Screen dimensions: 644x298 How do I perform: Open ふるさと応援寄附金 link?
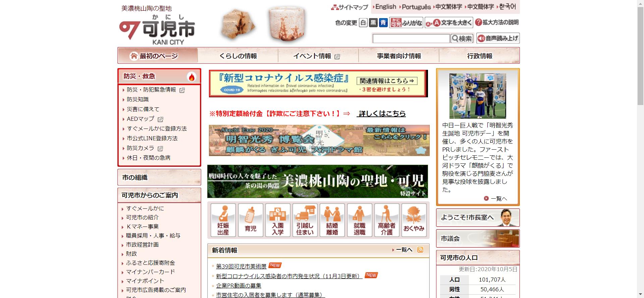pyautogui.click(x=150, y=263)
